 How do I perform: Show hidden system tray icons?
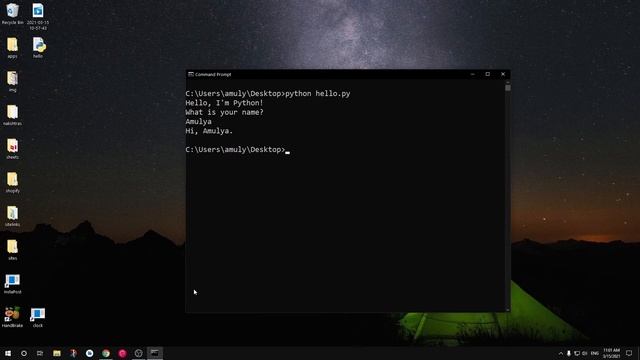(560, 353)
